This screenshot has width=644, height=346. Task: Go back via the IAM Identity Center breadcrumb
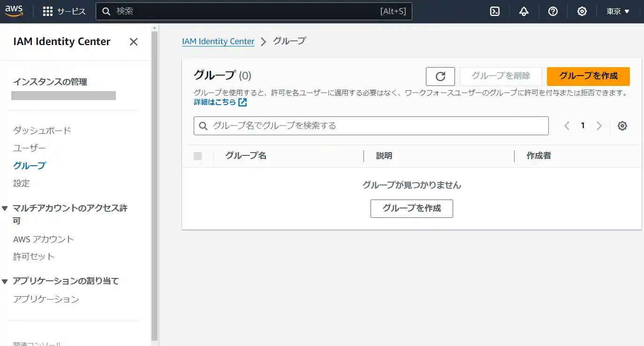pos(218,41)
